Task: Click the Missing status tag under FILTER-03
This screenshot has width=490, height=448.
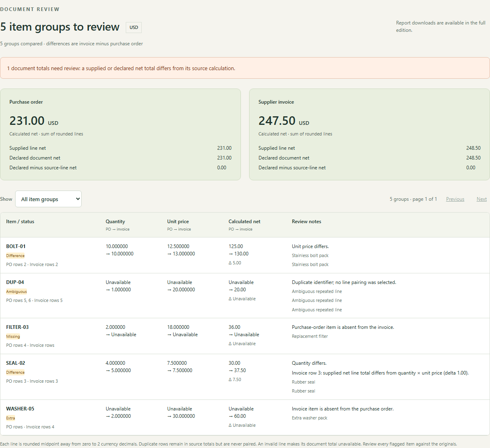Action: [13, 337]
